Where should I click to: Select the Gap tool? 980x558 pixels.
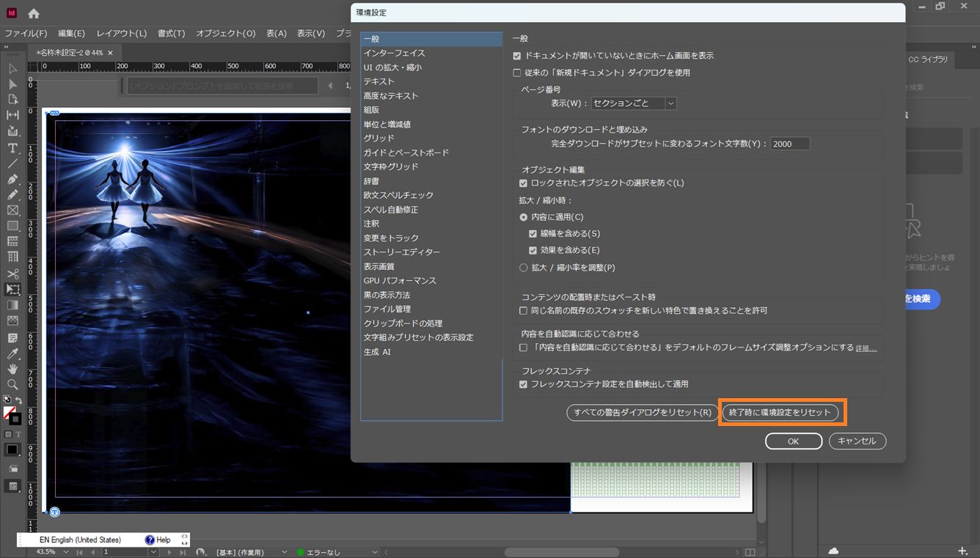click(12, 115)
